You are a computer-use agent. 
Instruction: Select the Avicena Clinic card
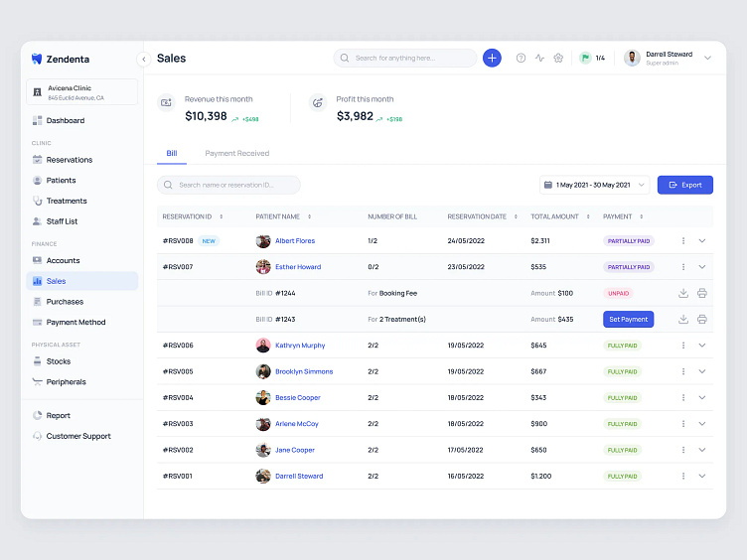[x=81, y=92]
